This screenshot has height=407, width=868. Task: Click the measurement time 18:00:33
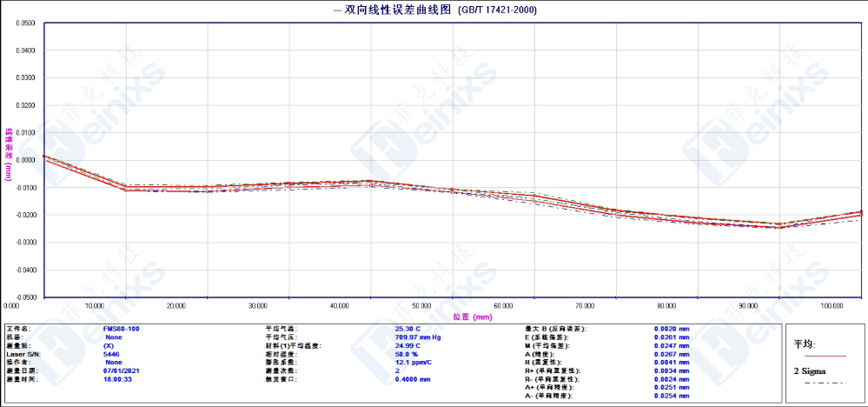coord(117,380)
